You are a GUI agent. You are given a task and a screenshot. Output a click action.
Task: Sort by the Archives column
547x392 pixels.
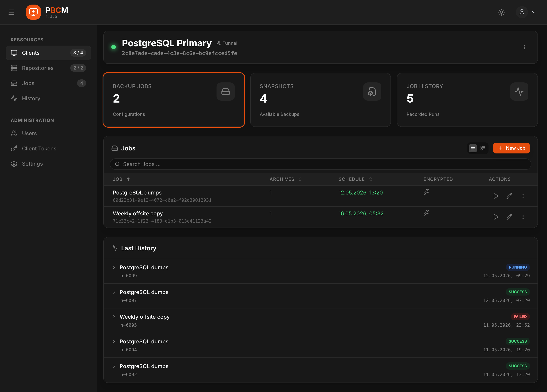(286, 179)
